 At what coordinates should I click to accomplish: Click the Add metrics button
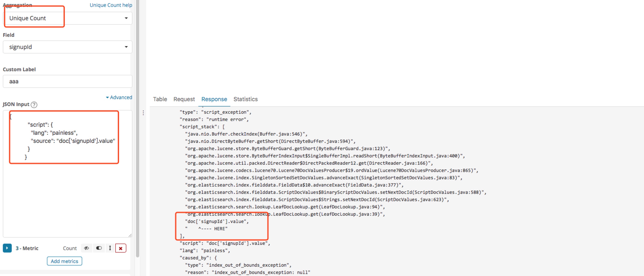click(65, 261)
